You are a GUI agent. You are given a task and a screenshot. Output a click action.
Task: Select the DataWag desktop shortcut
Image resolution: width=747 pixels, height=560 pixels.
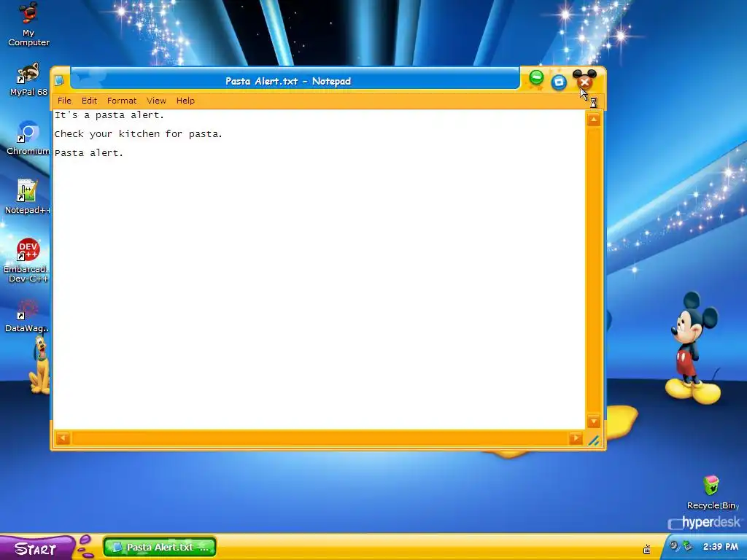[27, 315]
